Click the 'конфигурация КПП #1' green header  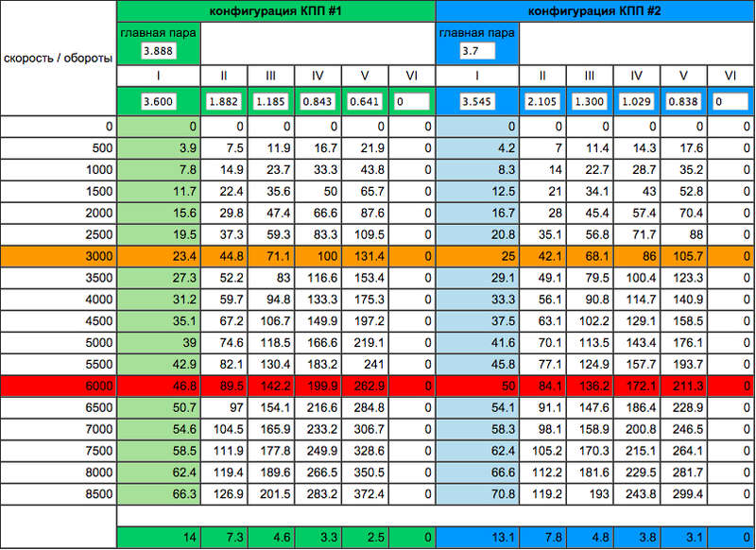click(x=276, y=10)
